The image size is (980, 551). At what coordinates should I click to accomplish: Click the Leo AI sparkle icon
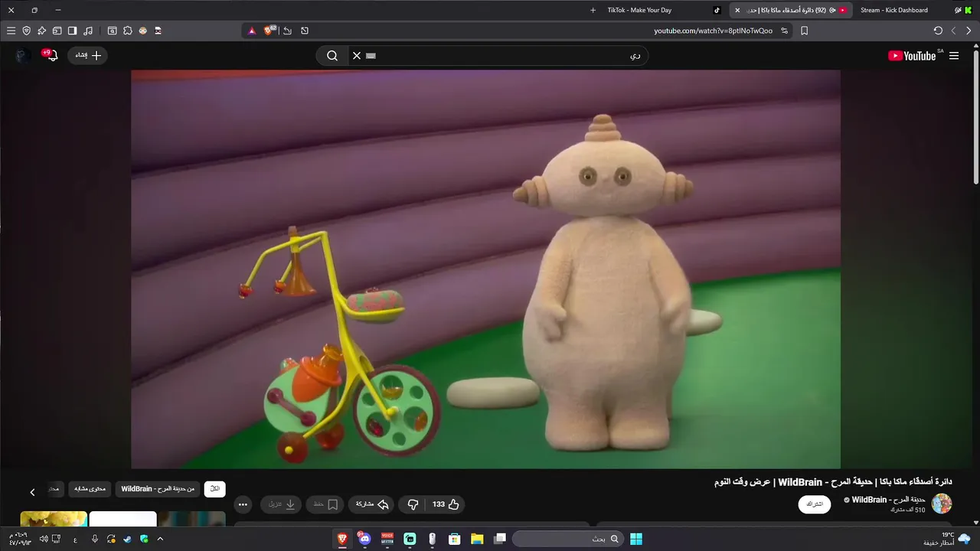pos(41,31)
